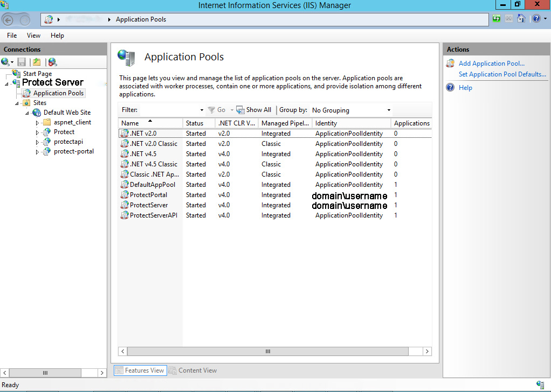This screenshot has width=551, height=392.
Task: Click the DefaultAppPool row icon
Action: [125, 185]
